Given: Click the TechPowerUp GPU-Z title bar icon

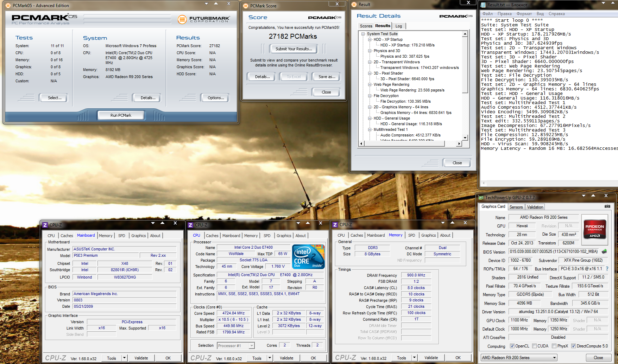Looking at the screenshot, I should tap(481, 198).
